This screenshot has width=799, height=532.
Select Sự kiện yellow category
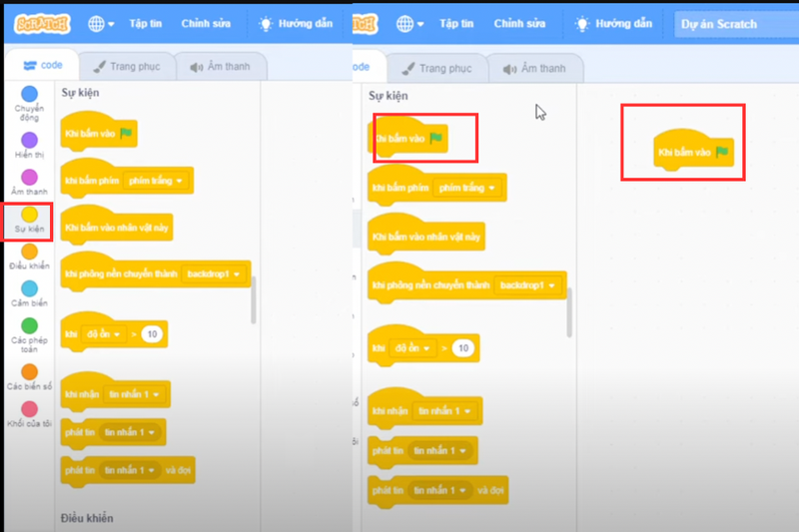click(x=29, y=220)
